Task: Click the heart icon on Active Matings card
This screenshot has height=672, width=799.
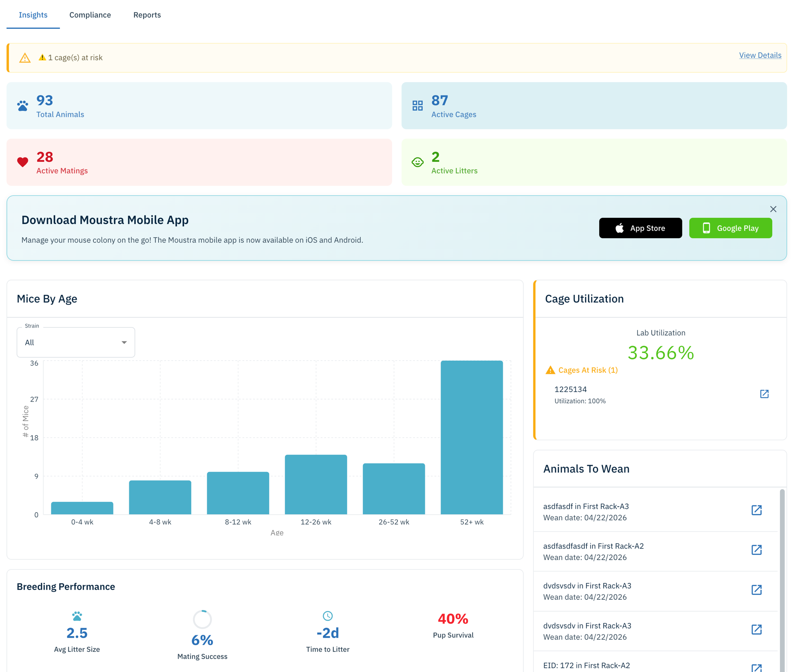Action: pos(23,162)
